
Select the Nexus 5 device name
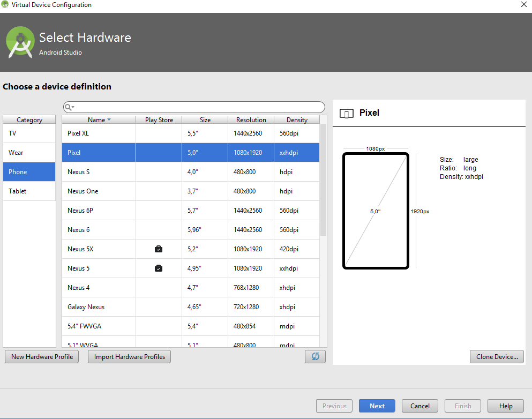point(78,268)
